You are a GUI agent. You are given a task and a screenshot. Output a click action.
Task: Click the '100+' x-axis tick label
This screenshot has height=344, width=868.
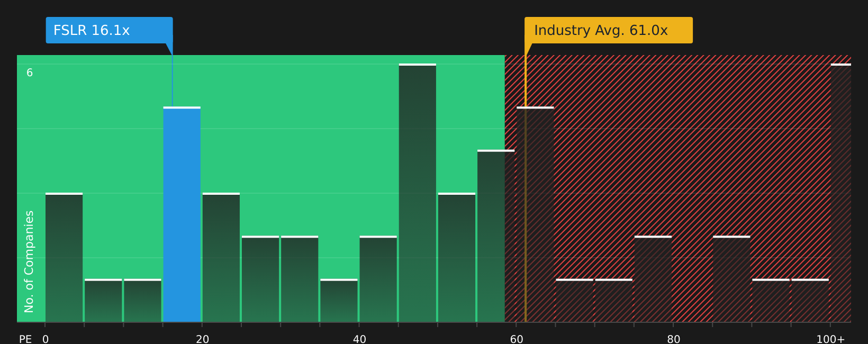pos(830,339)
